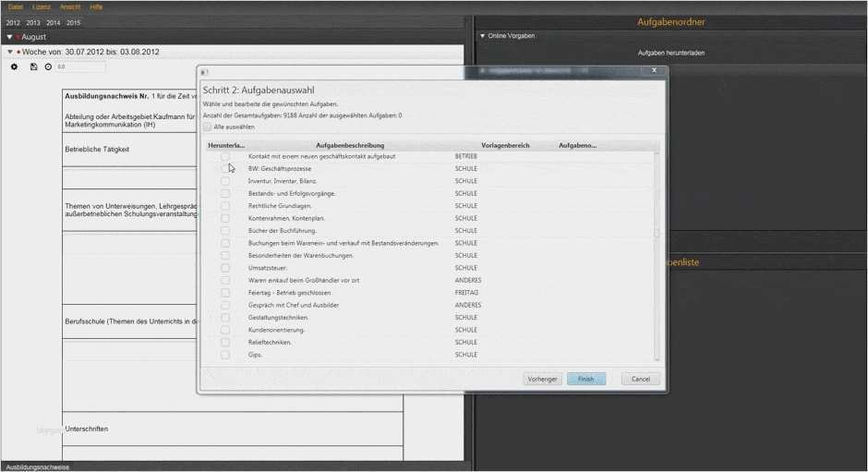Click the Herunterla... column header

point(226,145)
